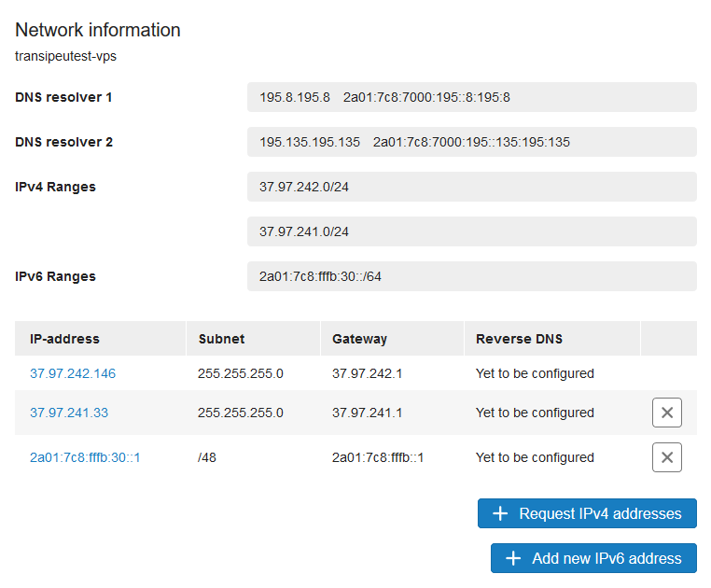Select the DNS resolver 2 value field
This screenshot has height=588, width=711.
(x=471, y=142)
